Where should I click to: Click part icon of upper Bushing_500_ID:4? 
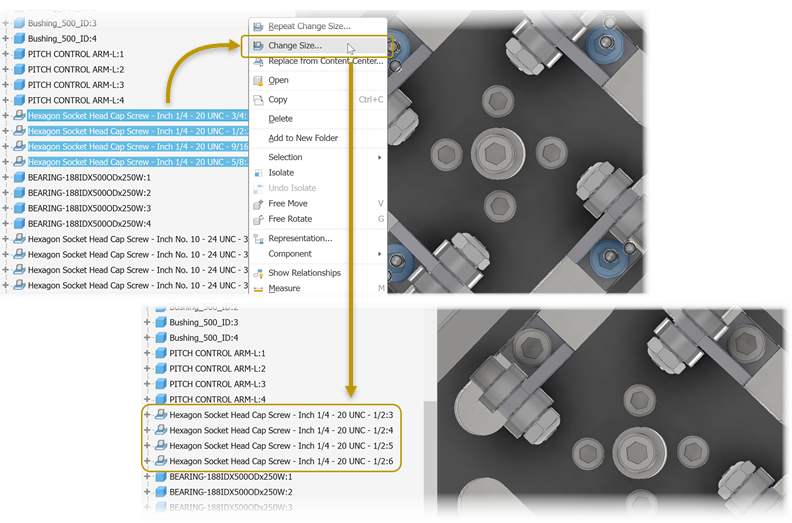[19, 38]
